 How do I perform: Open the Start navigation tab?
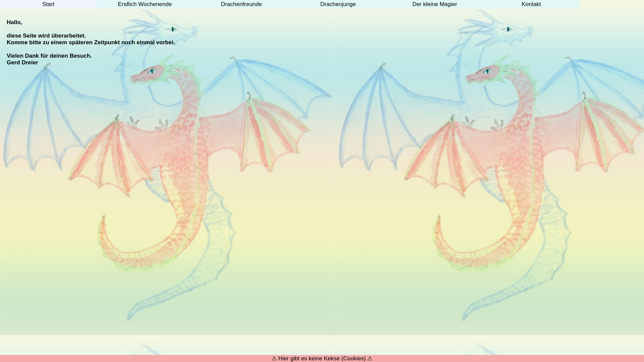(x=48, y=4)
